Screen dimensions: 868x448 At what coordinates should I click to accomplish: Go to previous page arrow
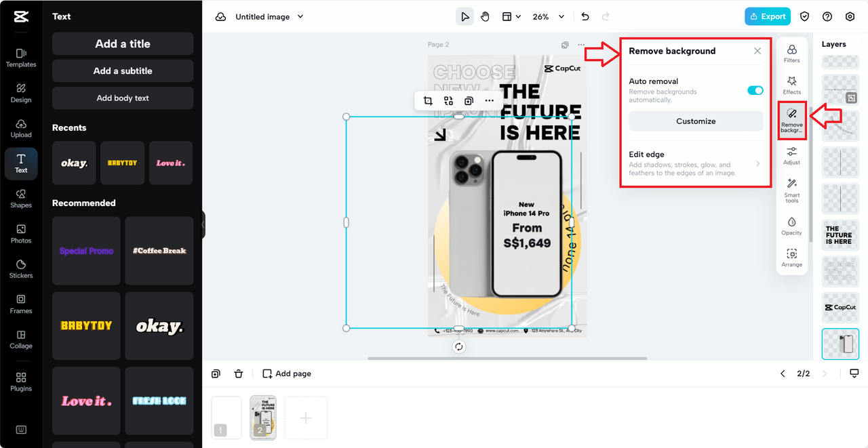[783, 373]
